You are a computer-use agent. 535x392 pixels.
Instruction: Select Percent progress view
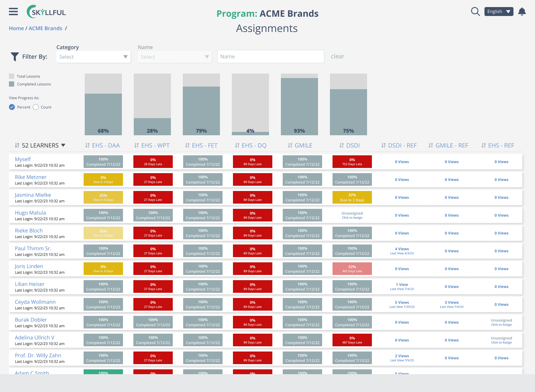12,107
